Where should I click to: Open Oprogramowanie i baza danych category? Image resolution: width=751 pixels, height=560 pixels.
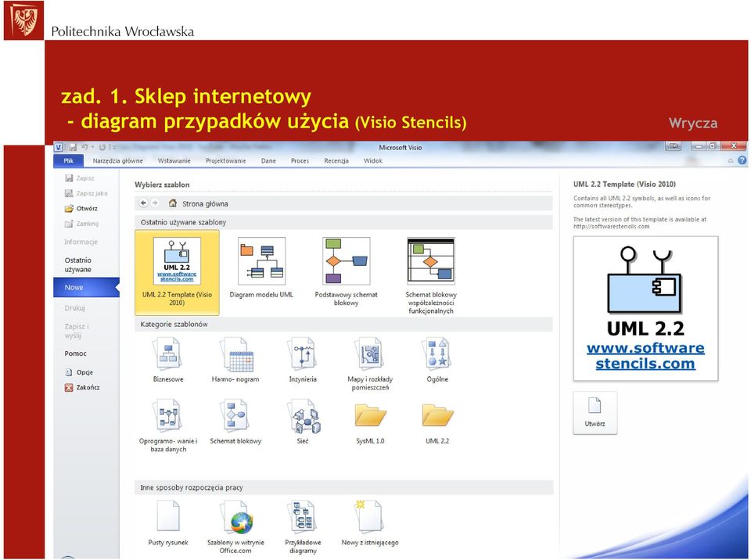point(167,425)
